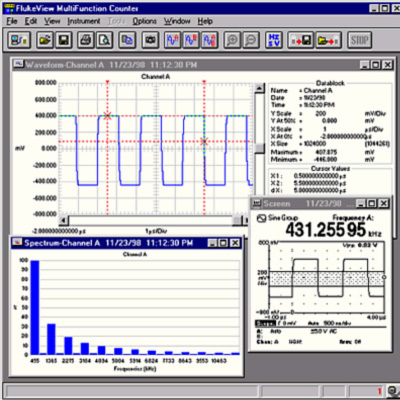Open the File menu
The height and width of the screenshot is (400, 400).
12,21
